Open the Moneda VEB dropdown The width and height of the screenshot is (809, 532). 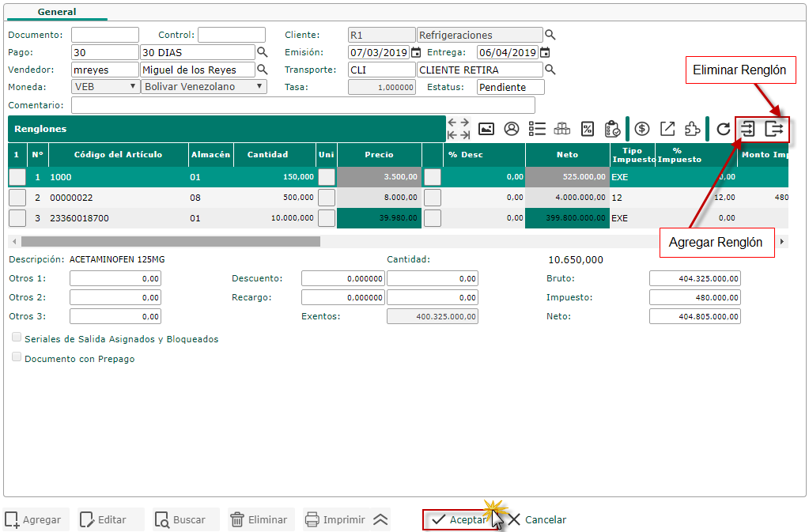pyautogui.click(x=105, y=87)
